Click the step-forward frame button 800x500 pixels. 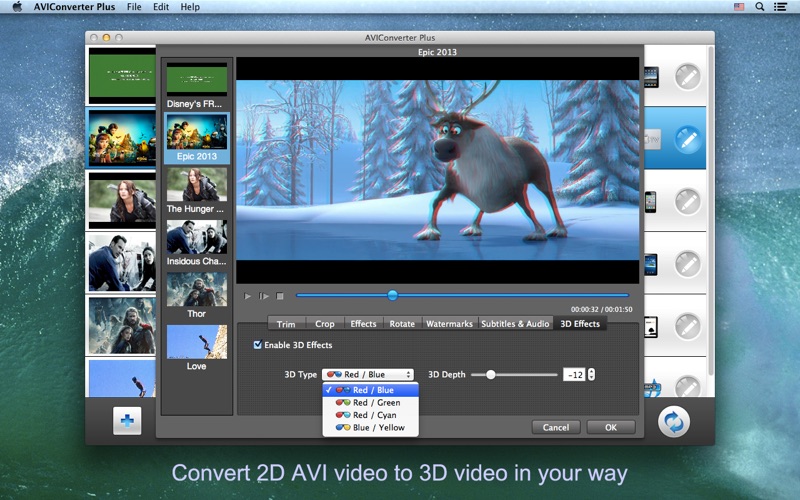[264, 296]
